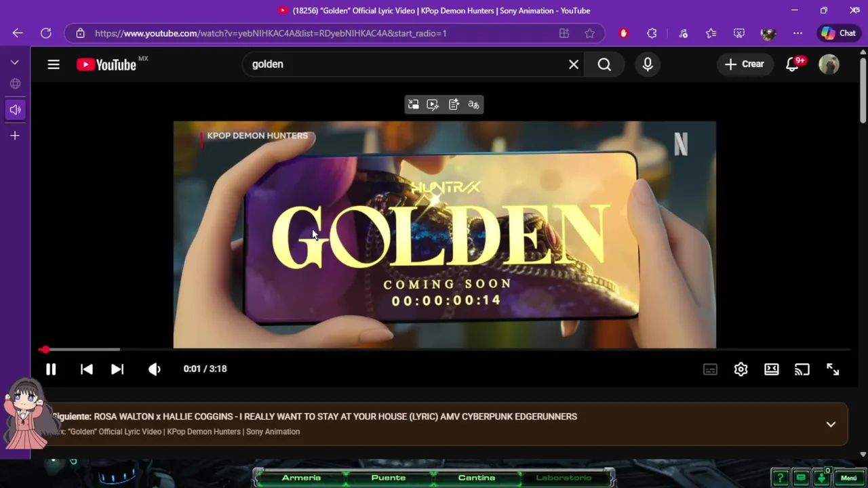This screenshot has height=488, width=868.
Task: Select the Cantina tab in game bar
Action: click(x=477, y=478)
